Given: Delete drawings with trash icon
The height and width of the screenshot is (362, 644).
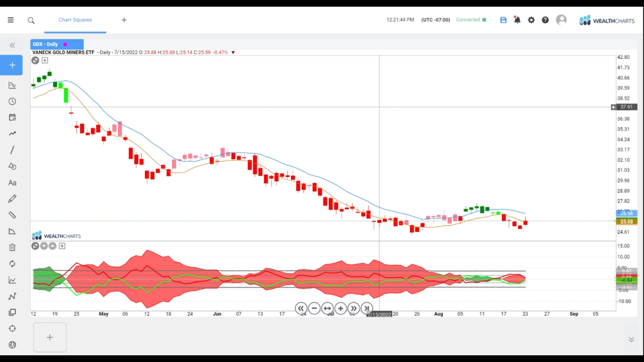Looking at the screenshot, I should pos(12,247).
